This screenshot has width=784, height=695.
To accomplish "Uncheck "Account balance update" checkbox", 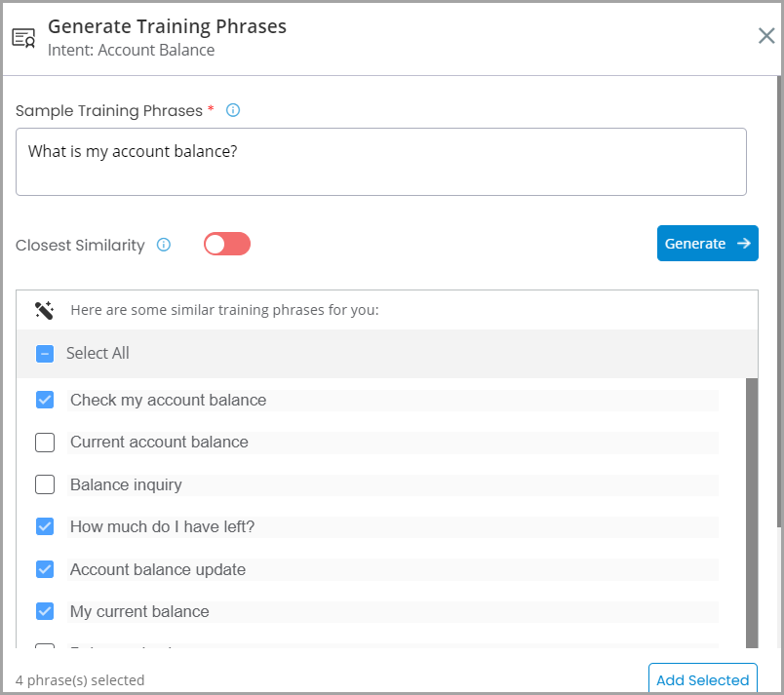I will 45,569.
